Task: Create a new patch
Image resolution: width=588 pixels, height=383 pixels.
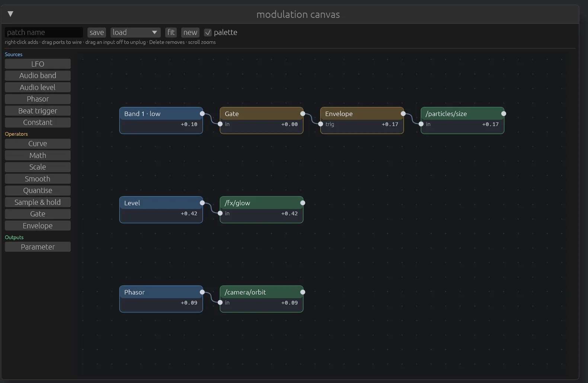Action: pos(190,32)
